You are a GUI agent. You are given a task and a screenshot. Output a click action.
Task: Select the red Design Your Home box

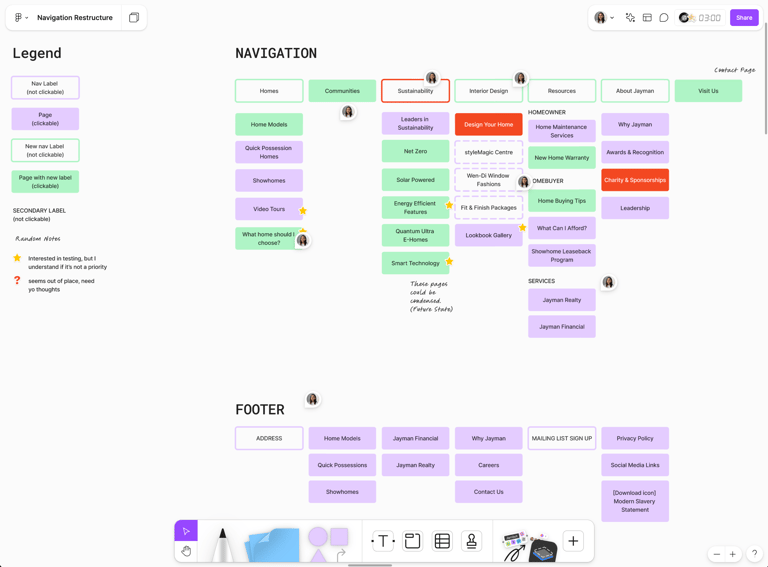click(489, 124)
